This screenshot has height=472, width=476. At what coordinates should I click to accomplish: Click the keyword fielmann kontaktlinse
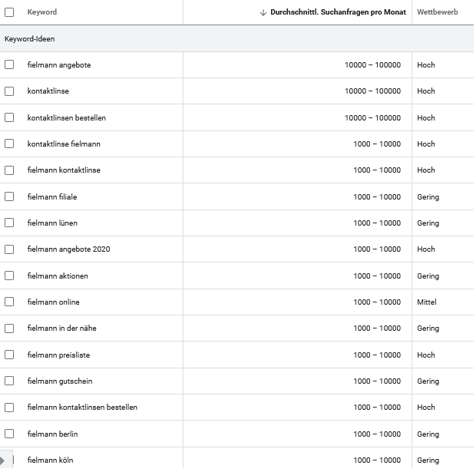pos(64,170)
